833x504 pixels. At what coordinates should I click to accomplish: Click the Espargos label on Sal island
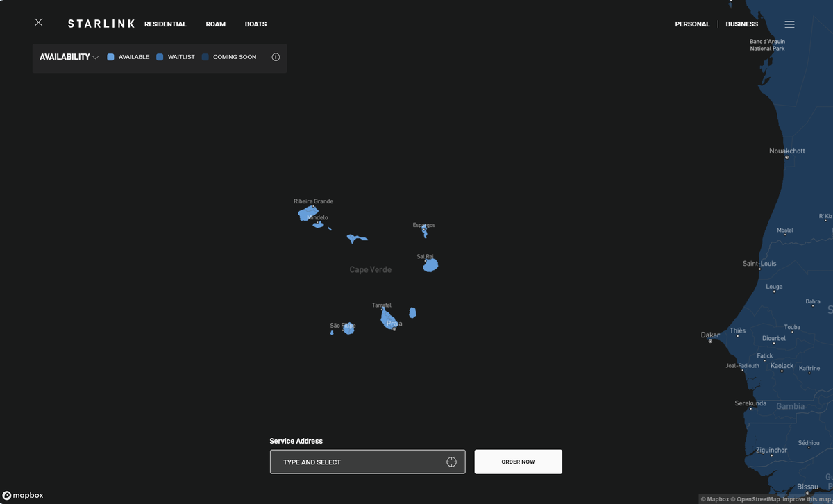[424, 225]
